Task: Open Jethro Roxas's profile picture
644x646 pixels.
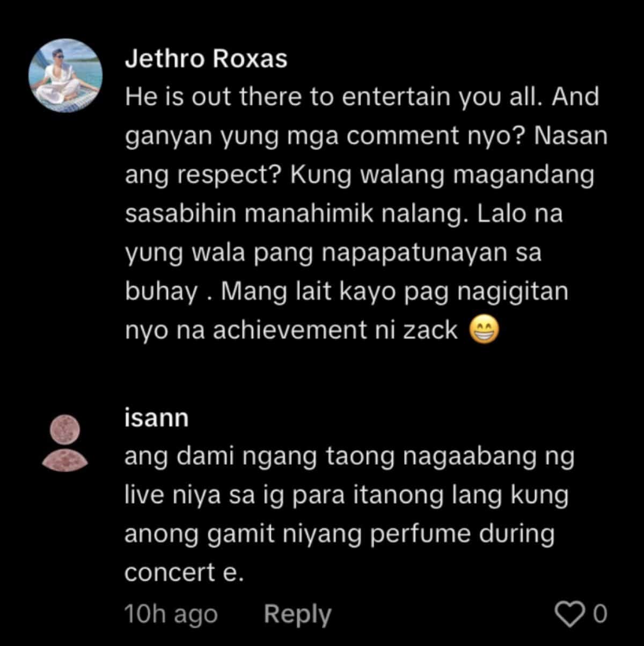Action: (65, 72)
